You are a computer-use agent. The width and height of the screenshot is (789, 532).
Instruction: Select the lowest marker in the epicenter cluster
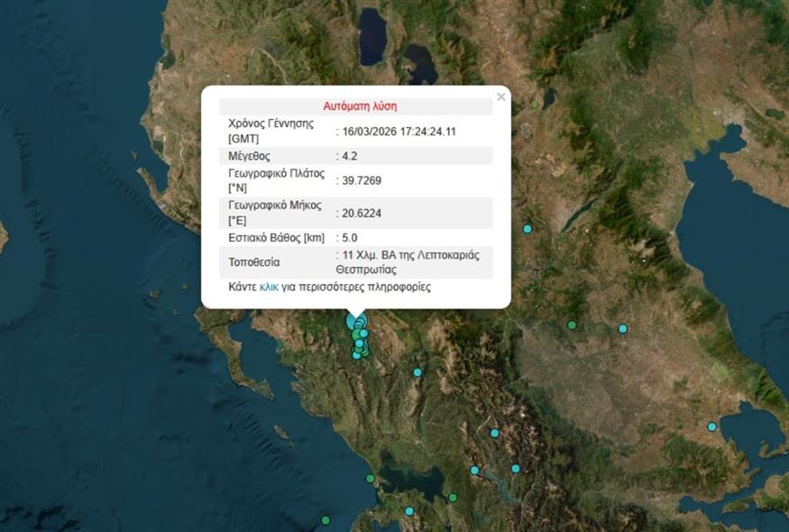point(357,354)
